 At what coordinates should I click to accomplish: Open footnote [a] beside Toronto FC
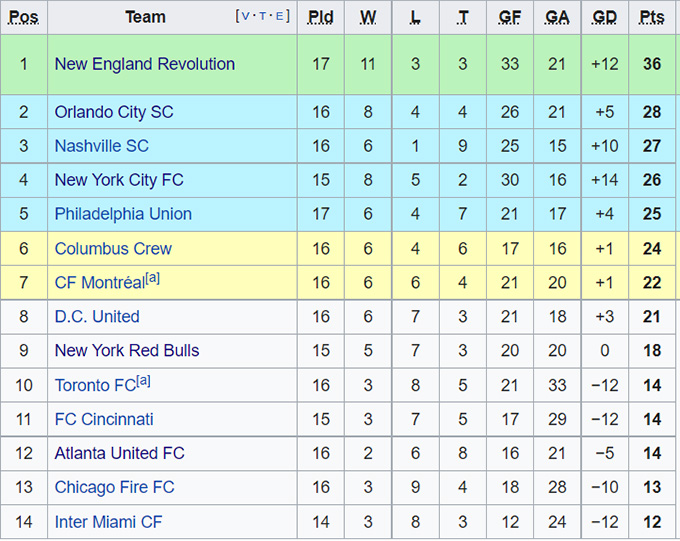(143, 381)
